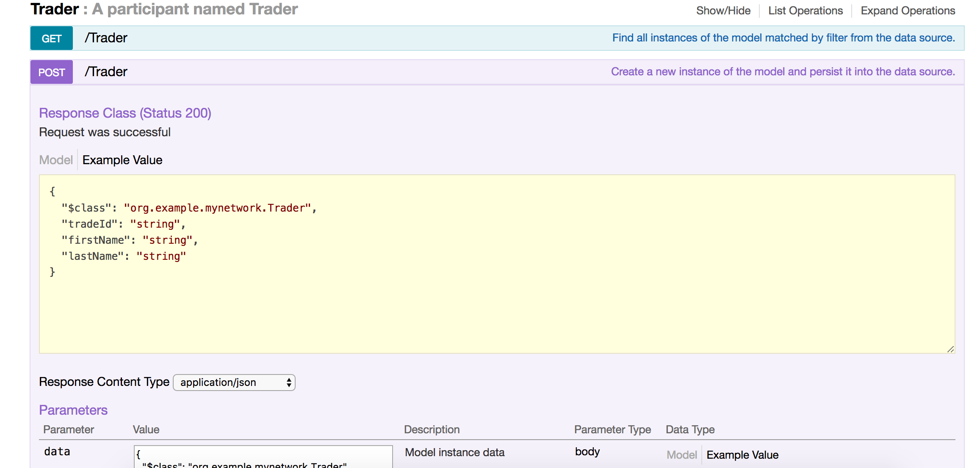The width and height of the screenshot is (980, 468).
Task: Click 'Create a new instance of the model' description
Action: coord(783,72)
